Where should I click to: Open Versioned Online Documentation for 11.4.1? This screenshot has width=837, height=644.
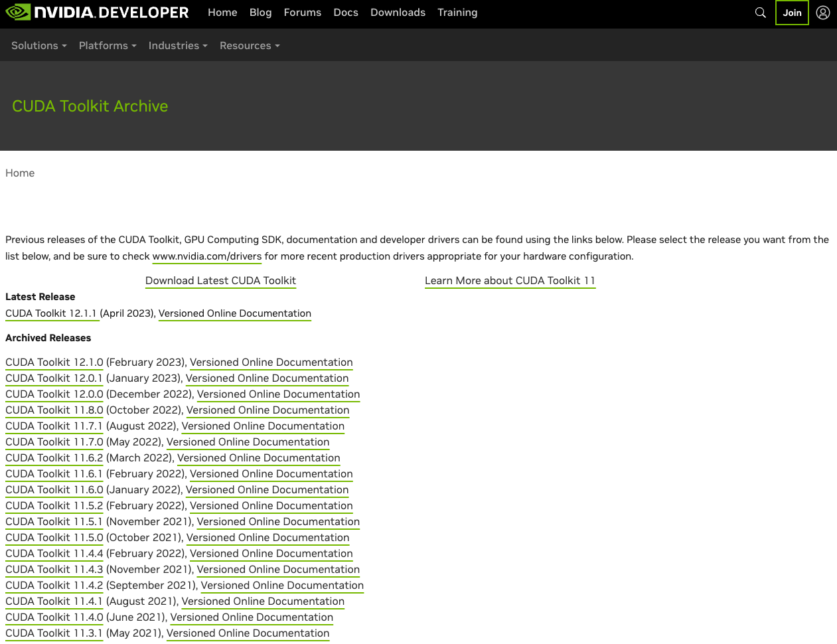[264, 602]
